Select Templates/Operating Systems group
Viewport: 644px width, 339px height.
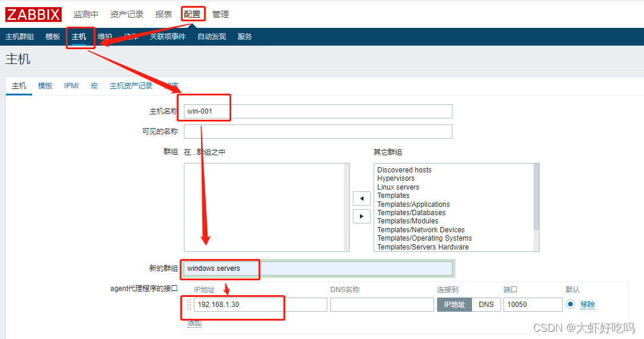click(x=425, y=238)
